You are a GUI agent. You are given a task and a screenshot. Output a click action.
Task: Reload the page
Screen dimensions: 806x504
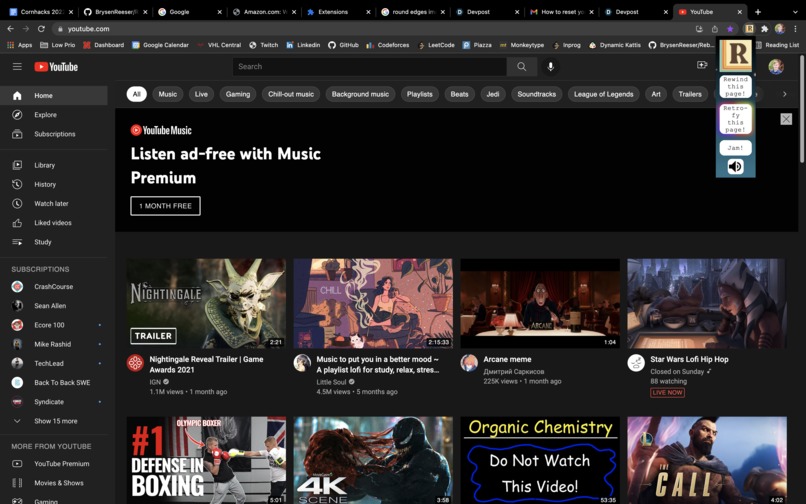[x=41, y=29]
